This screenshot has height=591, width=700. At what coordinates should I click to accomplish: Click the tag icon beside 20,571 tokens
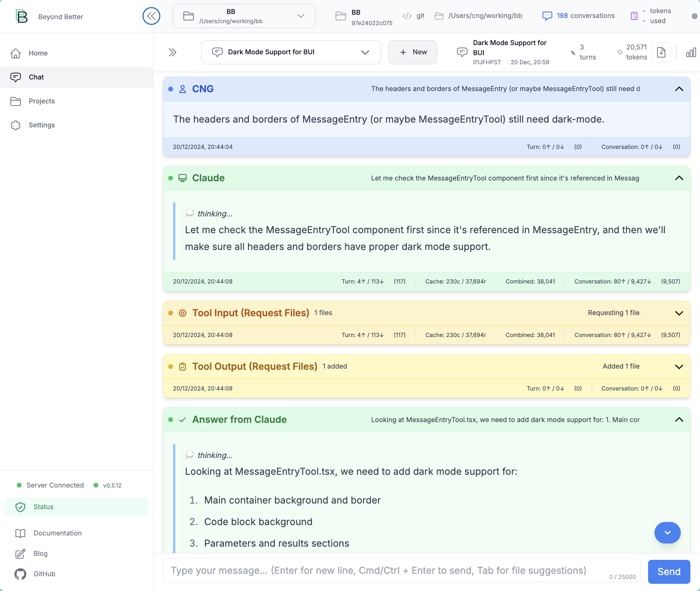(x=620, y=52)
